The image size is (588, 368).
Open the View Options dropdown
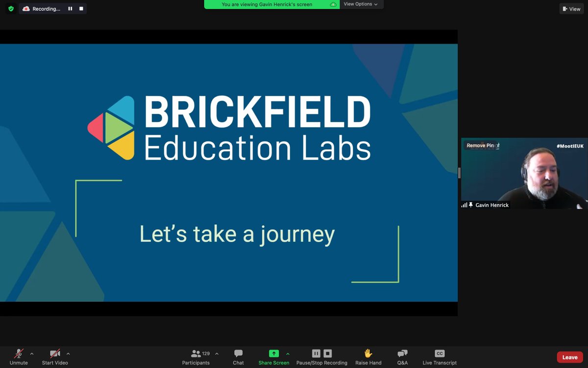(x=361, y=4)
